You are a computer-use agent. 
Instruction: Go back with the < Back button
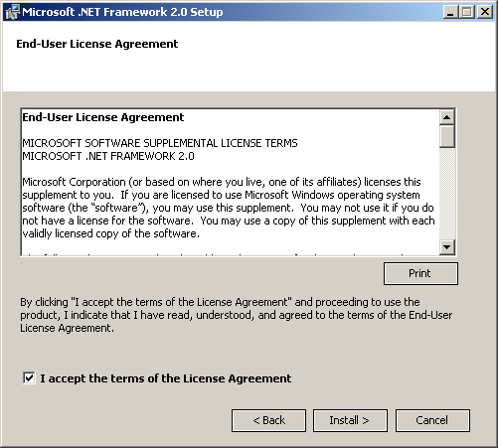(x=268, y=420)
